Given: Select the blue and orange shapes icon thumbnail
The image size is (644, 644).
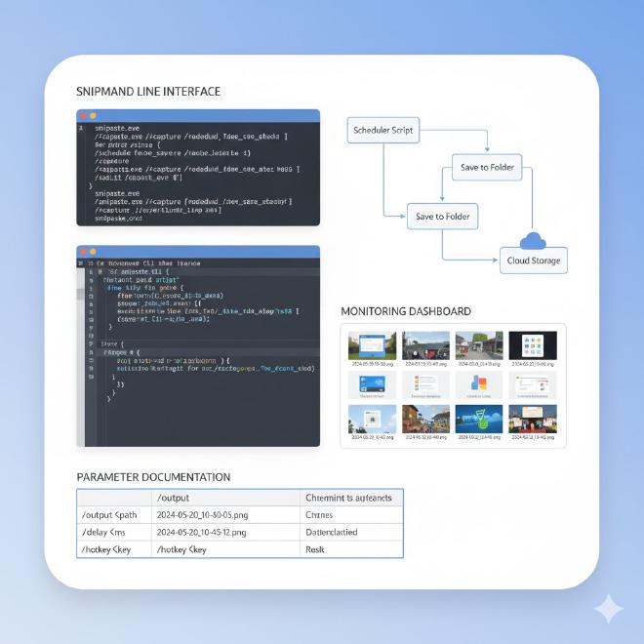Looking at the screenshot, I should point(479,382).
